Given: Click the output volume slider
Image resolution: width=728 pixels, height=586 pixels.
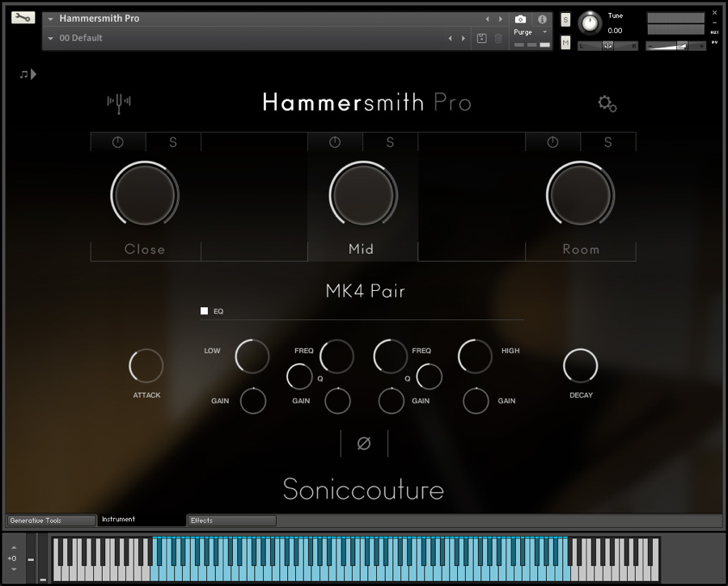Looking at the screenshot, I should click(x=676, y=46).
